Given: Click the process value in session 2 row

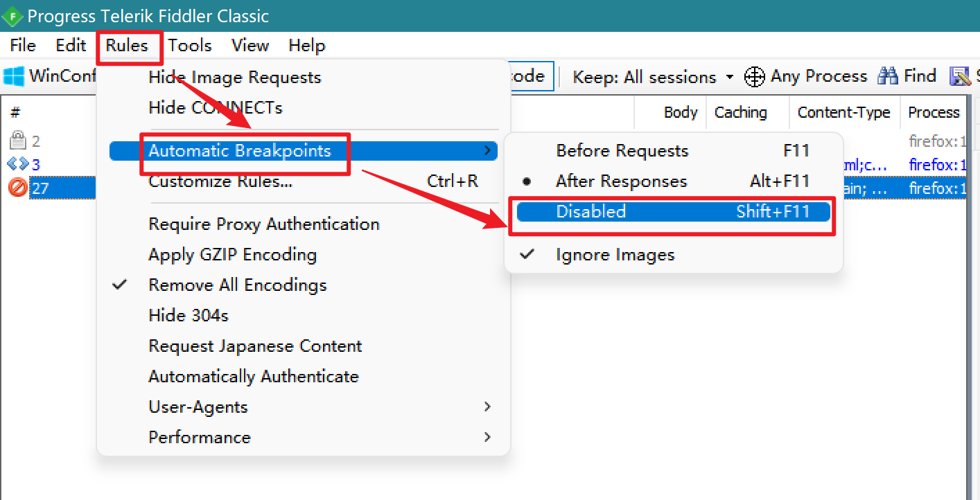Looking at the screenshot, I should 937,142.
